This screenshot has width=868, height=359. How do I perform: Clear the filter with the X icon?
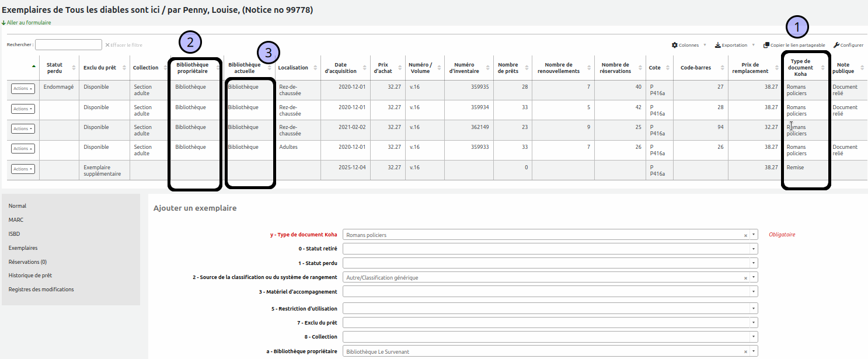(x=107, y=45)
